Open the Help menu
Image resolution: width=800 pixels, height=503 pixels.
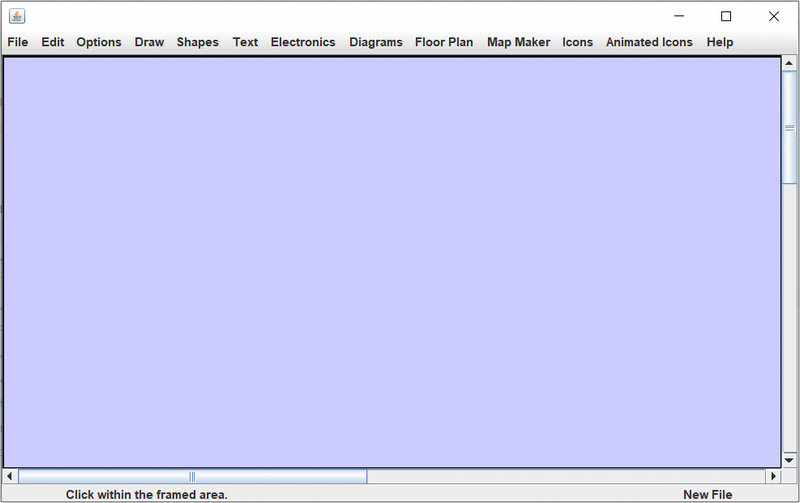click(720, 42)
